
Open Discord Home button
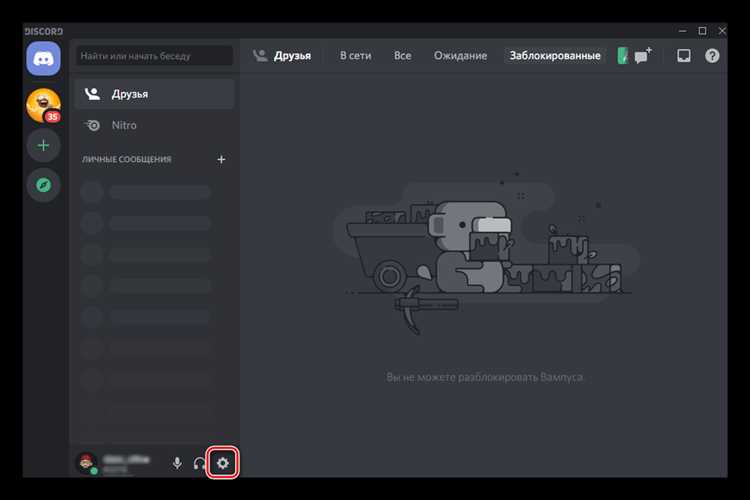pos(44,59)
